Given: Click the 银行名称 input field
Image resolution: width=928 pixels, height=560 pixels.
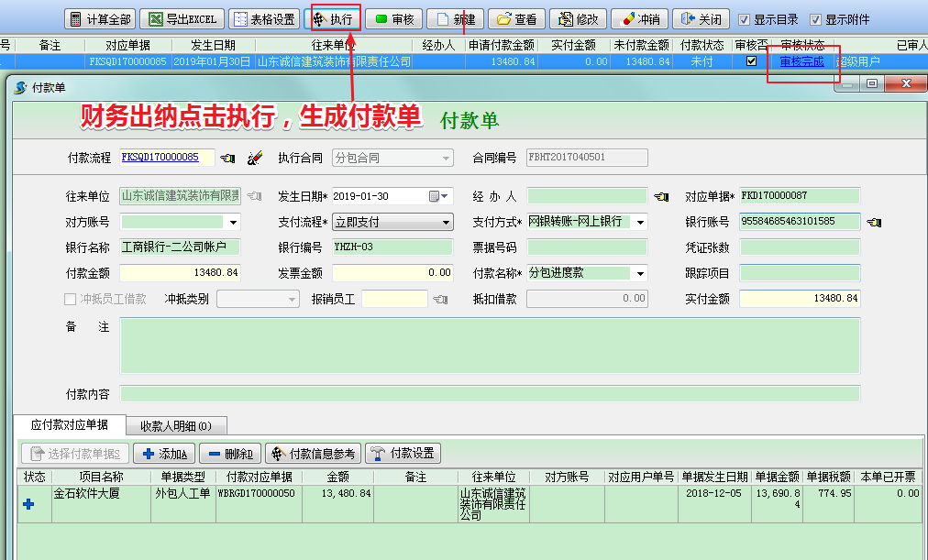Looking at the screenshot, I should (x=180, y=247).
